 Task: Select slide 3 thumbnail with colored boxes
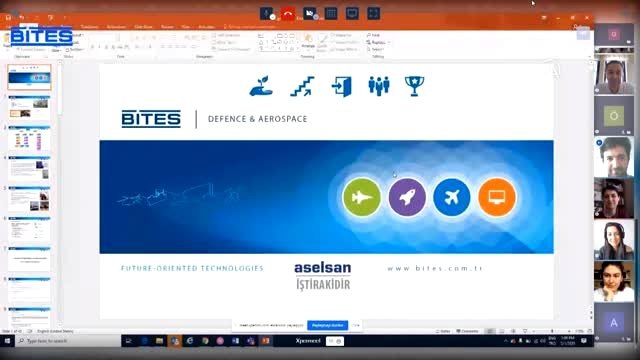pos(29,138)
